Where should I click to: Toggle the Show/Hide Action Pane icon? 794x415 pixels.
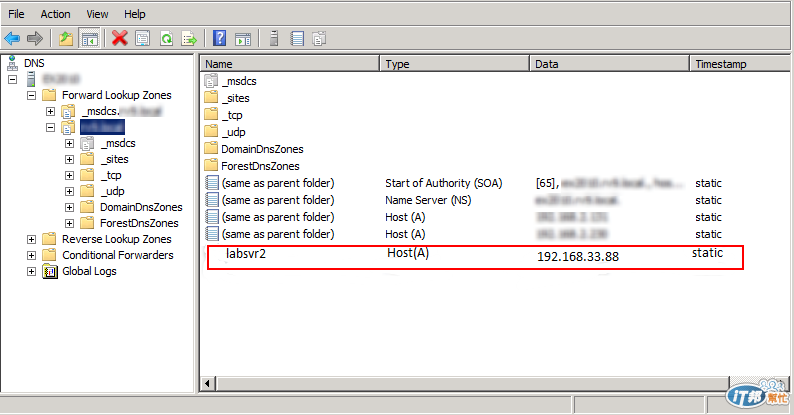tap(243, 38)
